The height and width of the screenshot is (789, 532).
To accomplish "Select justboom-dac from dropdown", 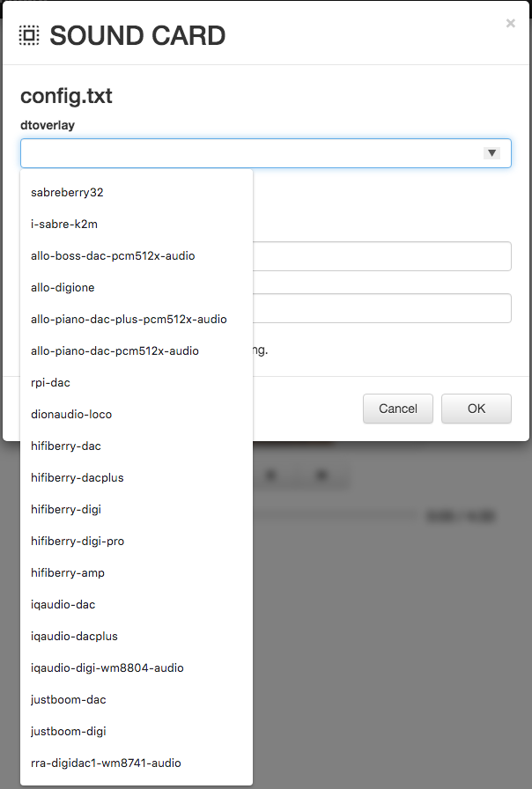I will [137, 699].
